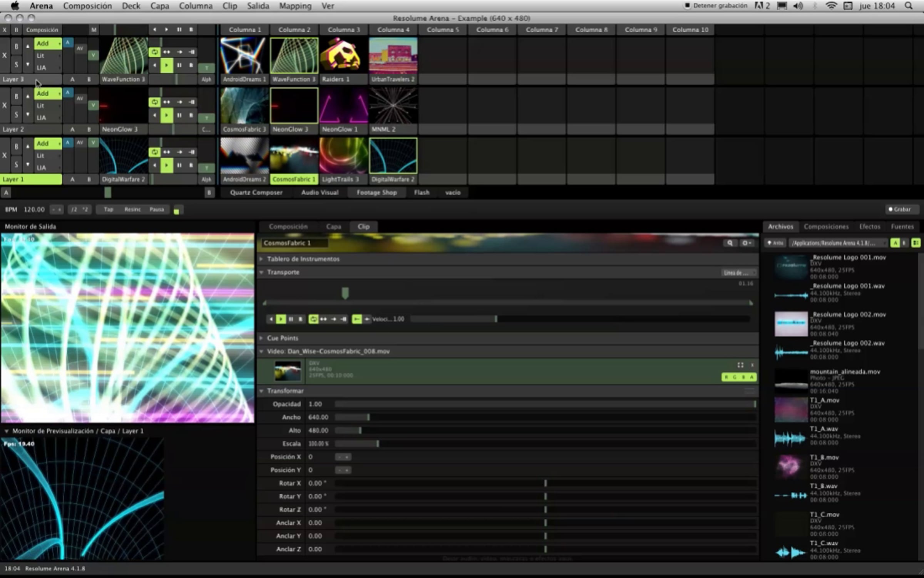Toggle the RGBA channel buttons in Video section
The image size is (924, 578).
click(x=738, y=377)
